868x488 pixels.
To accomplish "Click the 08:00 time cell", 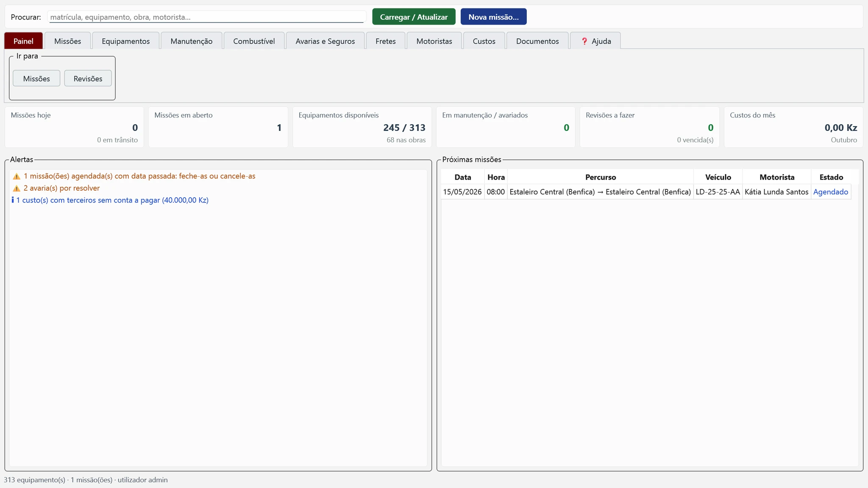I will pyautogui.click(x=496, y=192).
